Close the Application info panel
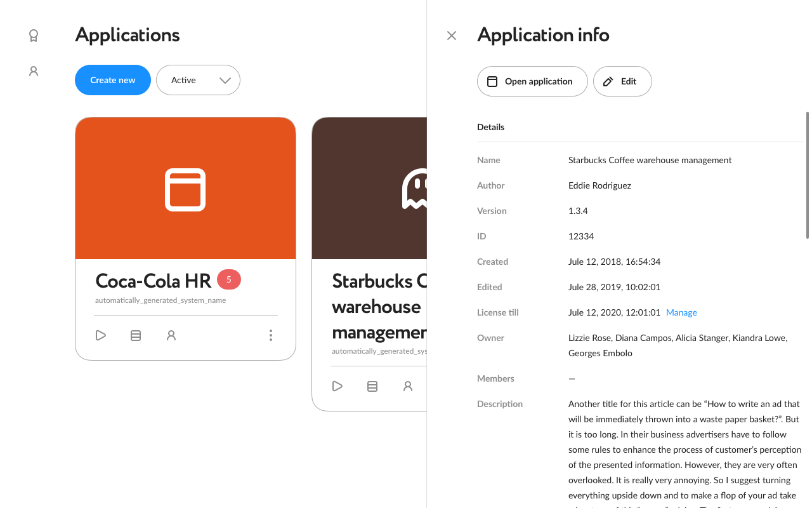Screen dimensions: 812x508 pyautogui.click(x=452, y=36)
